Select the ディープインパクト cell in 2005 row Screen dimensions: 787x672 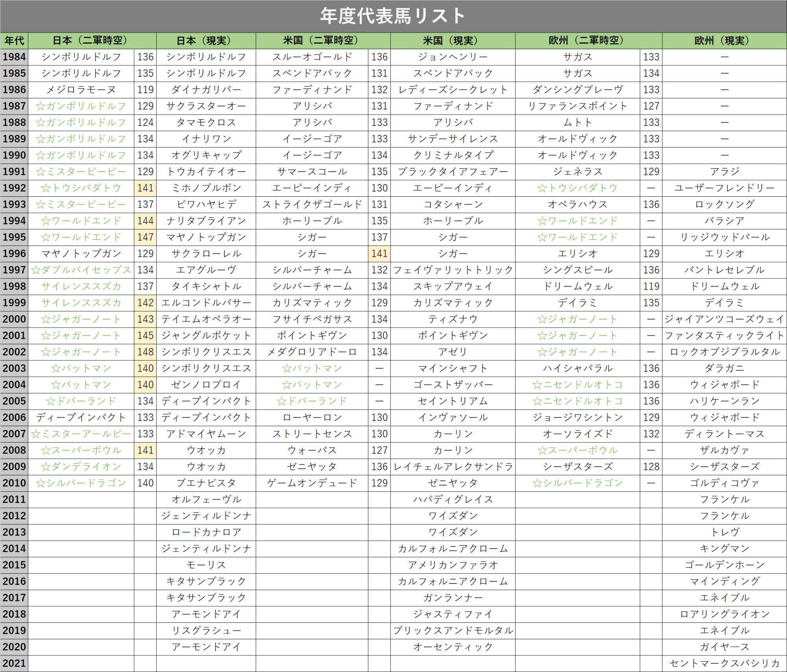(x=206, y=401)
